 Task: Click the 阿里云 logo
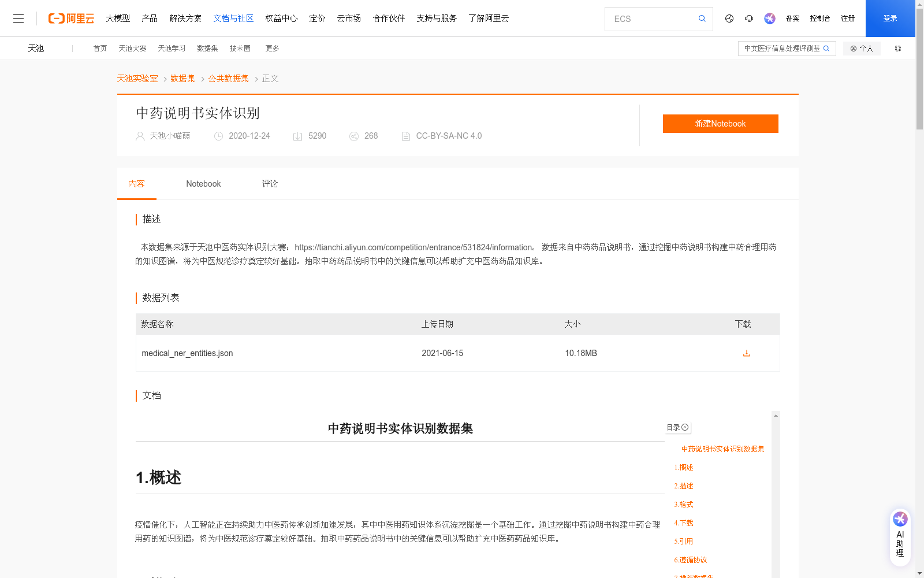pyautogui.click(x=71, y=18)
